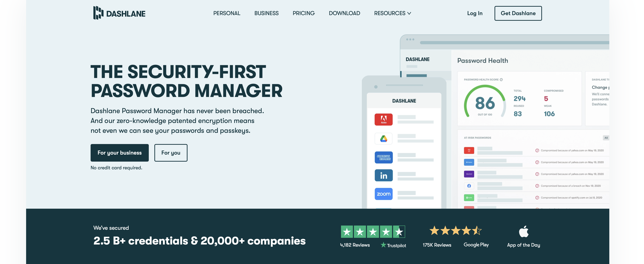Screen dimensions: 644x264
Task: Click the Adobe app icon in dashboard
Action: click(384, 119)
